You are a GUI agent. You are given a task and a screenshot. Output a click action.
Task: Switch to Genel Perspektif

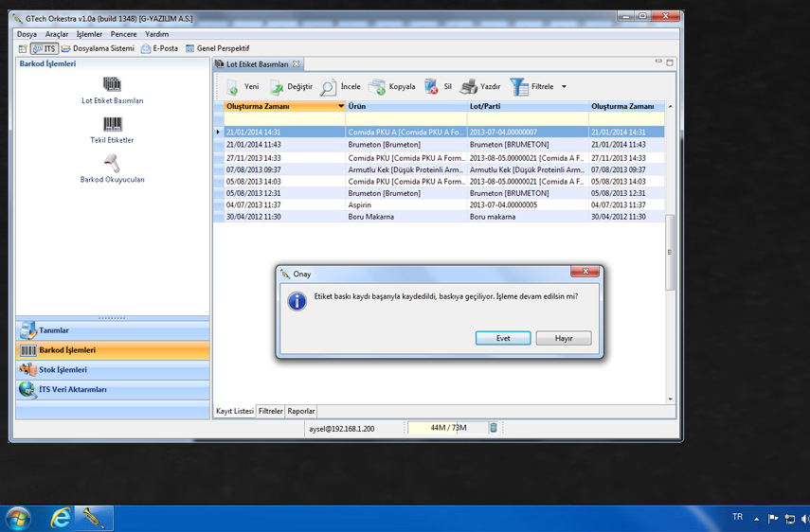(x=218, y=48)
